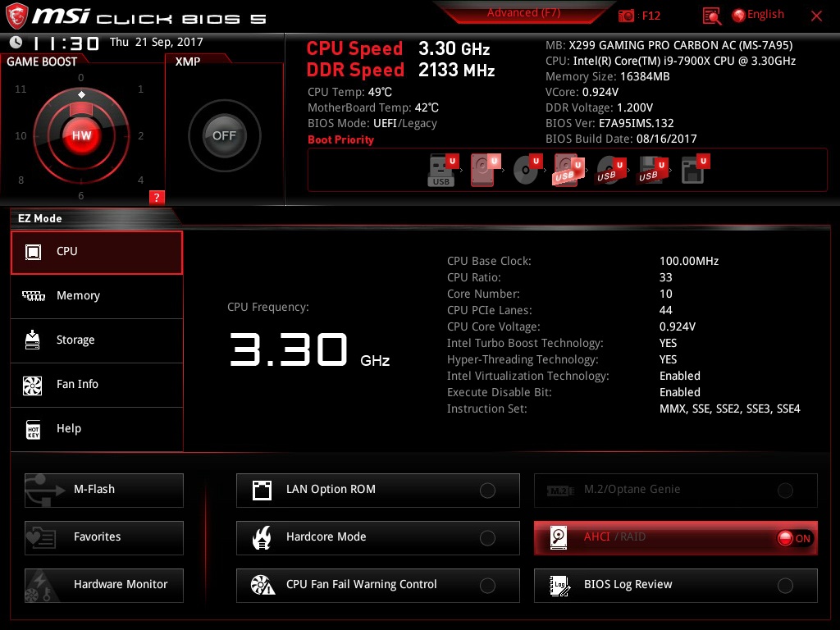Enable CPU Fan Fail Warning Control toggle
This screenshot has height=630, width=840.
[487, 586]
